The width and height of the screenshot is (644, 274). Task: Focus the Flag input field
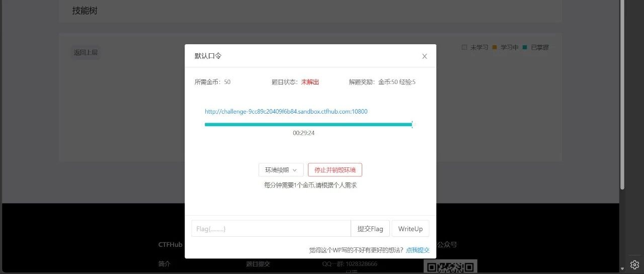coord(271,229)
